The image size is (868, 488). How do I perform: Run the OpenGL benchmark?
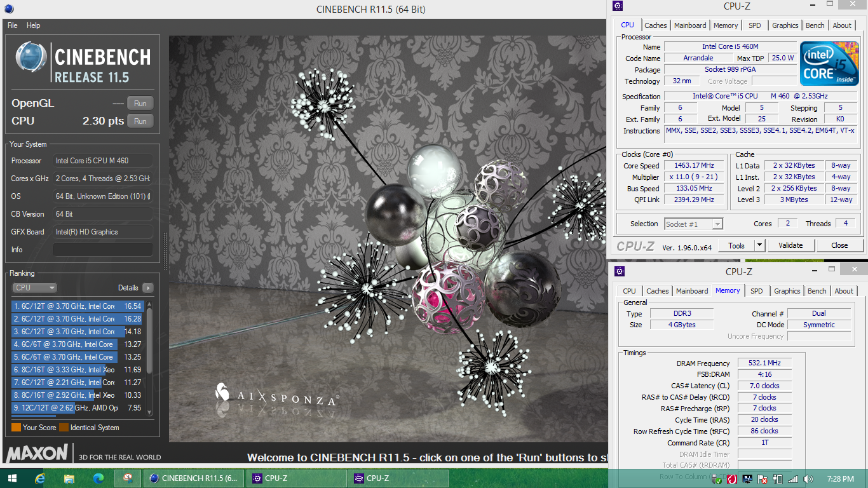tap(140, 104)
